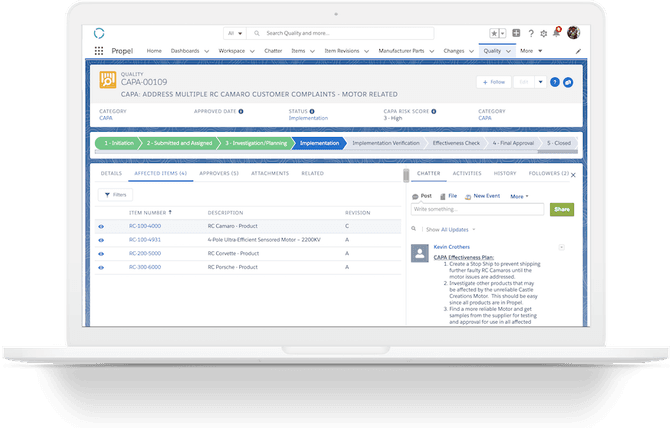The width and height of the screenshot is (672, 428).
Task: Click the Filters button
Action: click(115, 195)
